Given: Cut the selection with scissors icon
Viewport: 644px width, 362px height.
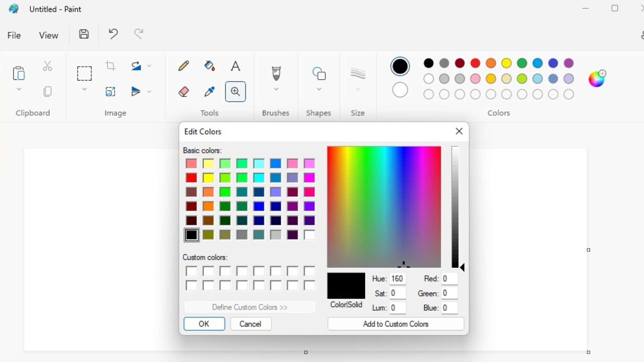Looking at the screenshot, I should (47, 66).
